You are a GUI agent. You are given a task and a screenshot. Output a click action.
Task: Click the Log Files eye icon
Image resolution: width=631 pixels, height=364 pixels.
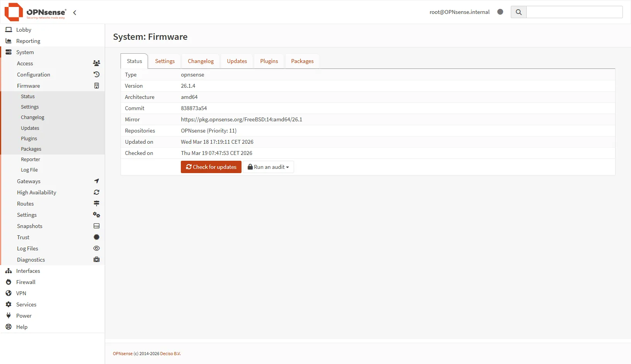tap(97, 248)
